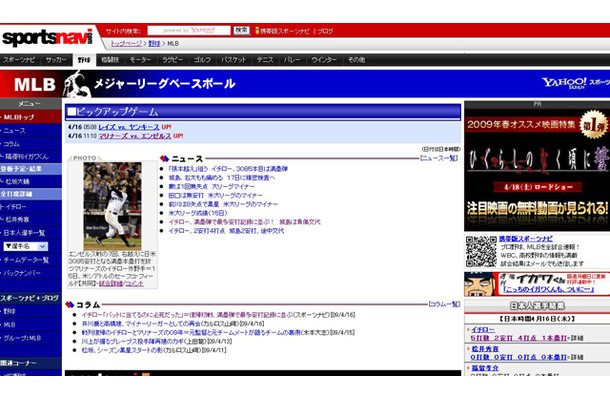Open the MLB blog link in the sidebar
Image resolution: width=610 pixels, height=400 pixels.
pyautogui.click(x=10, y=325)
